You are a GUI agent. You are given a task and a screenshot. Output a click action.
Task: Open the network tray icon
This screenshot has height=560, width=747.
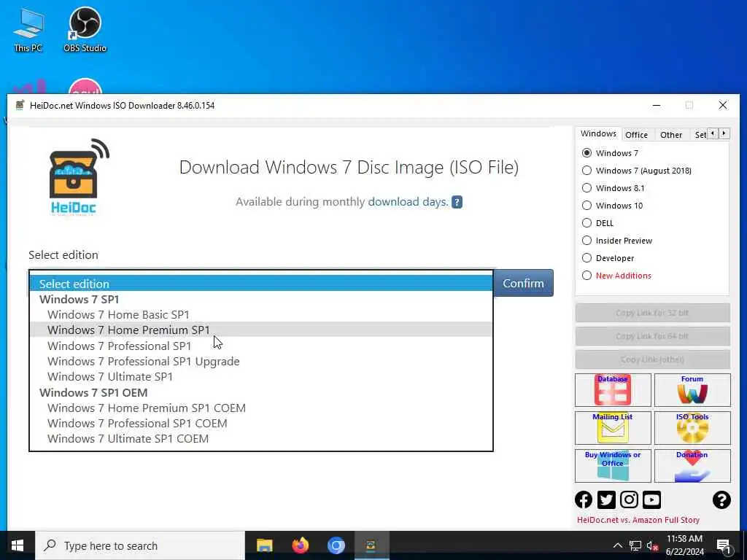pyautogui.click(x=635, y=545)
